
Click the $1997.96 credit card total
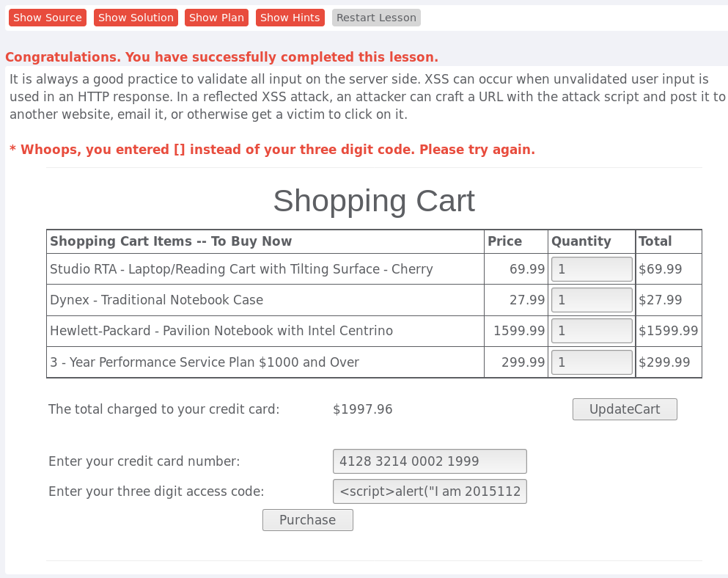tap(363, 409)
